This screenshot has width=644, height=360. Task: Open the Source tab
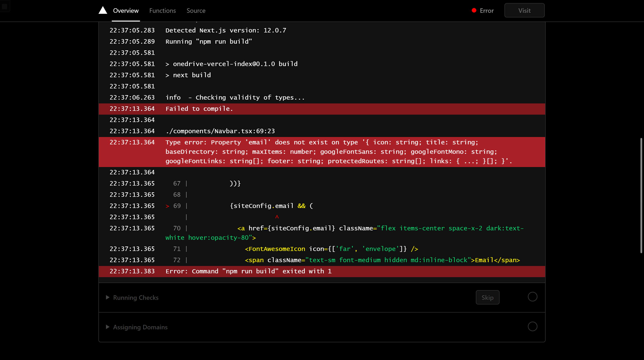pos(196,11)
